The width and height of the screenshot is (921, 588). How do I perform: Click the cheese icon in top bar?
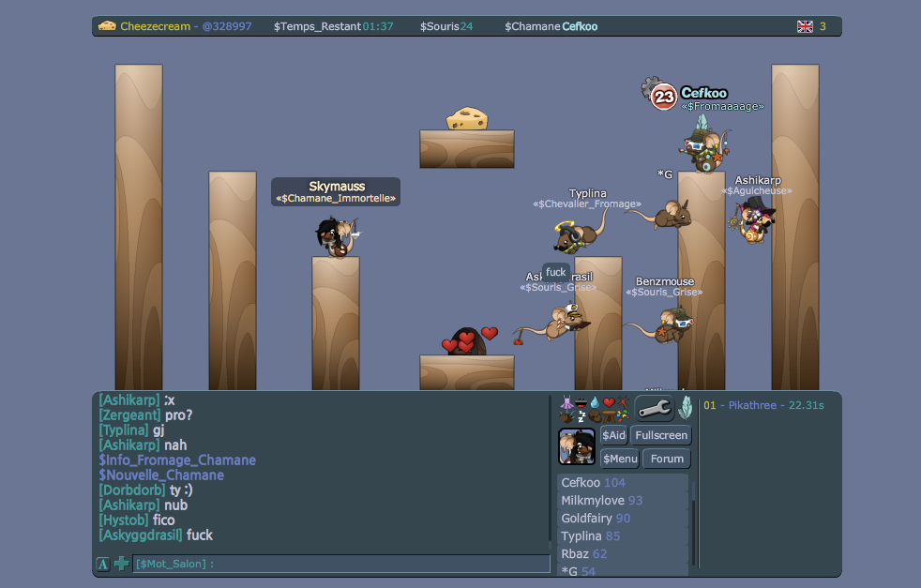pos(107,26)
